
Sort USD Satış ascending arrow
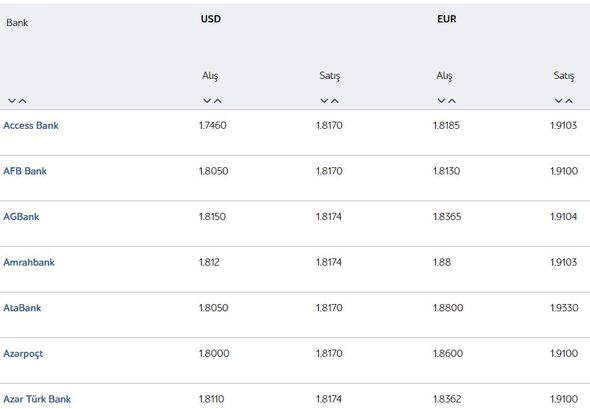click(335, 101)
